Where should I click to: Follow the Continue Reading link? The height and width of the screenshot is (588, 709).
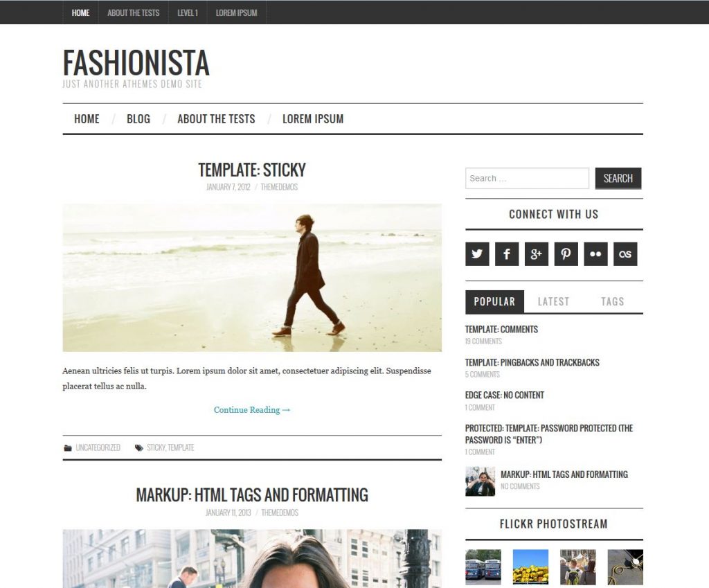pyautogui.click(x=252, y=410)
